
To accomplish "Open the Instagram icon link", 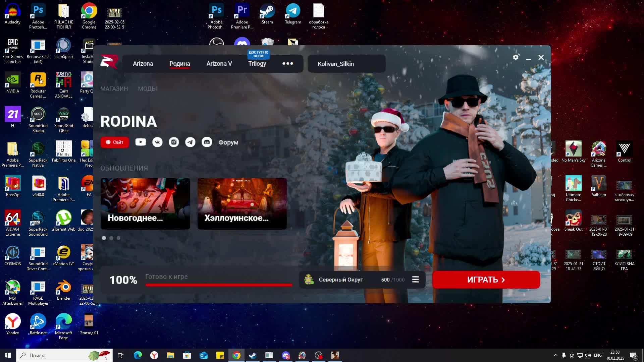I will pyautogui.click(x=174, y=142).
